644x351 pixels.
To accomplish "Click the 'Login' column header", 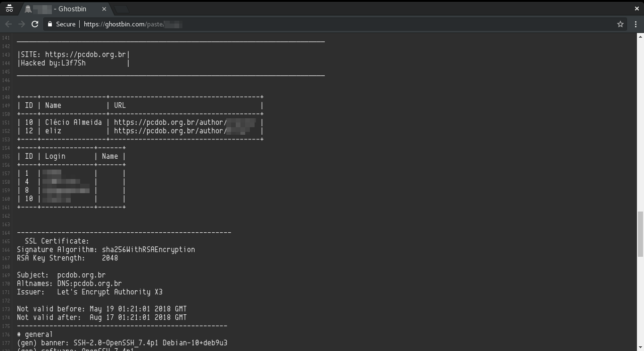I will tap(55, 156).
